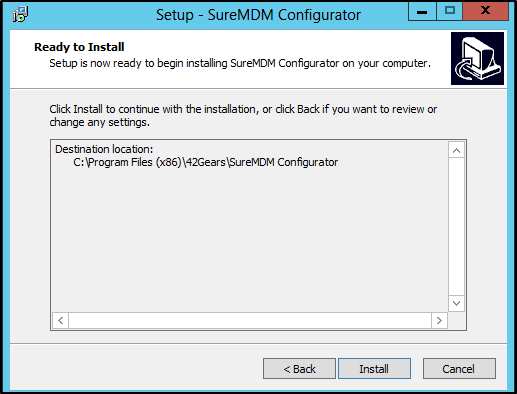
Task: Click the scroll down arrow in summary box
Action: tap(456, 303)
